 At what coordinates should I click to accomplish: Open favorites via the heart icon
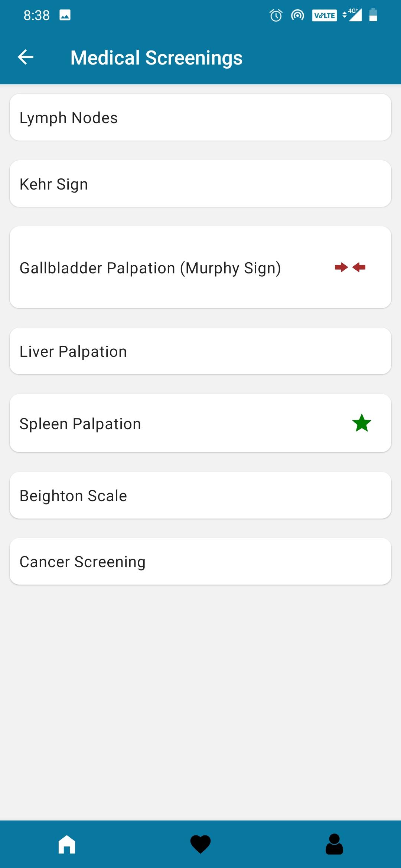200,844
